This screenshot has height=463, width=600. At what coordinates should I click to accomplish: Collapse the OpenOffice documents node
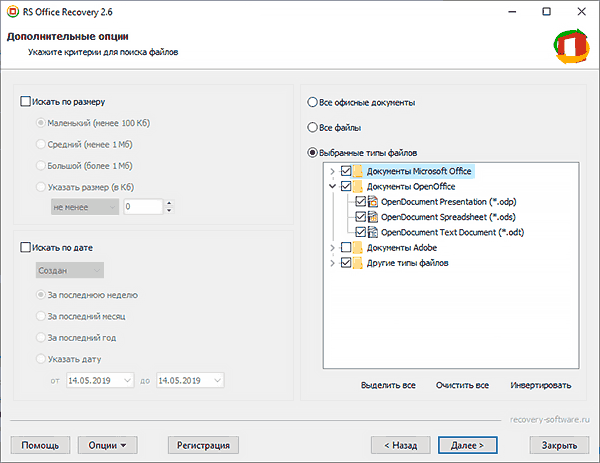click(x=332, y=186)
